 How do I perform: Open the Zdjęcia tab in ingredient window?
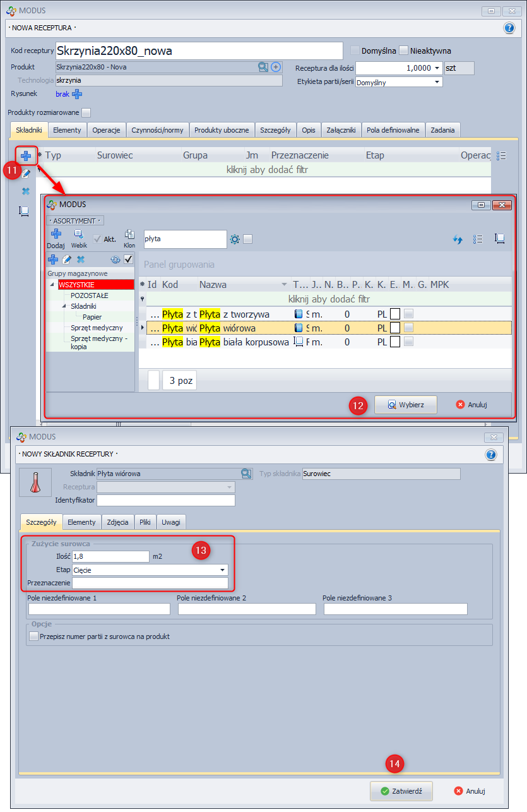pos(117,522)
